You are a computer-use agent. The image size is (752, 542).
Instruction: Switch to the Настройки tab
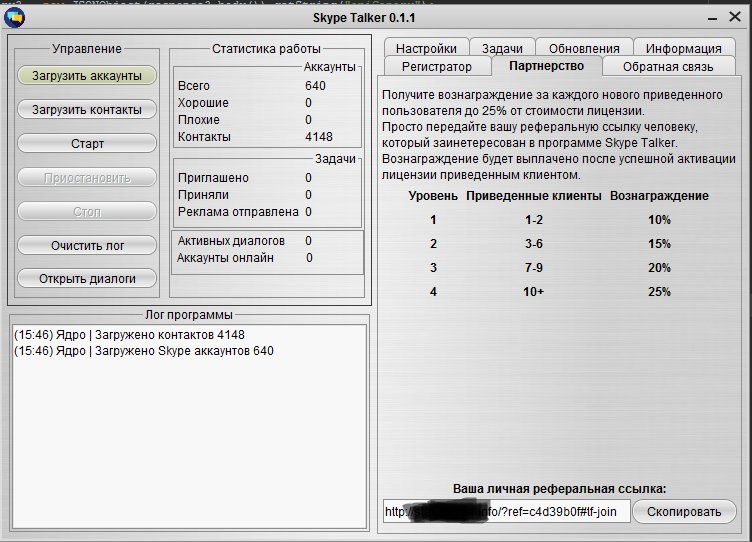(x=426, y=48)
